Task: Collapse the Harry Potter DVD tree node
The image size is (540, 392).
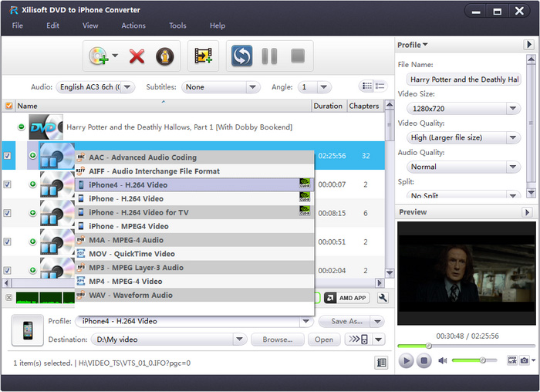Action: (x=22, y=127)
